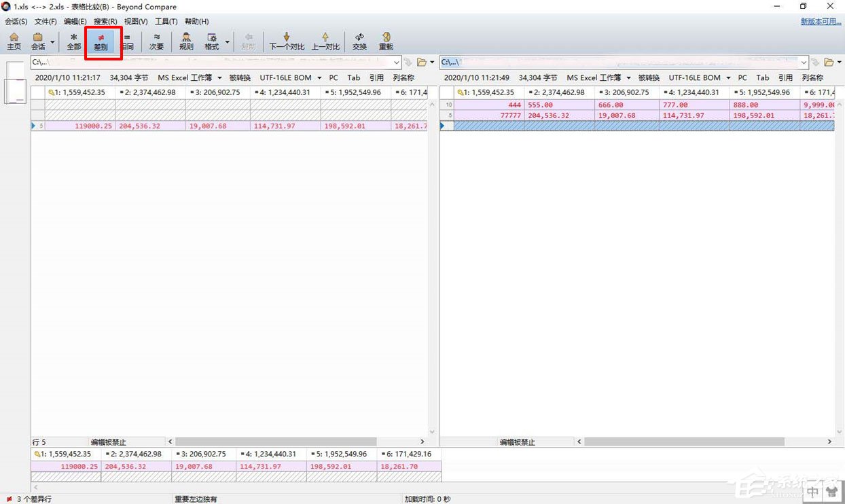The image size is (845, 504).
Task: Show all rows with the 全部 button
Action: pos(73,41)
